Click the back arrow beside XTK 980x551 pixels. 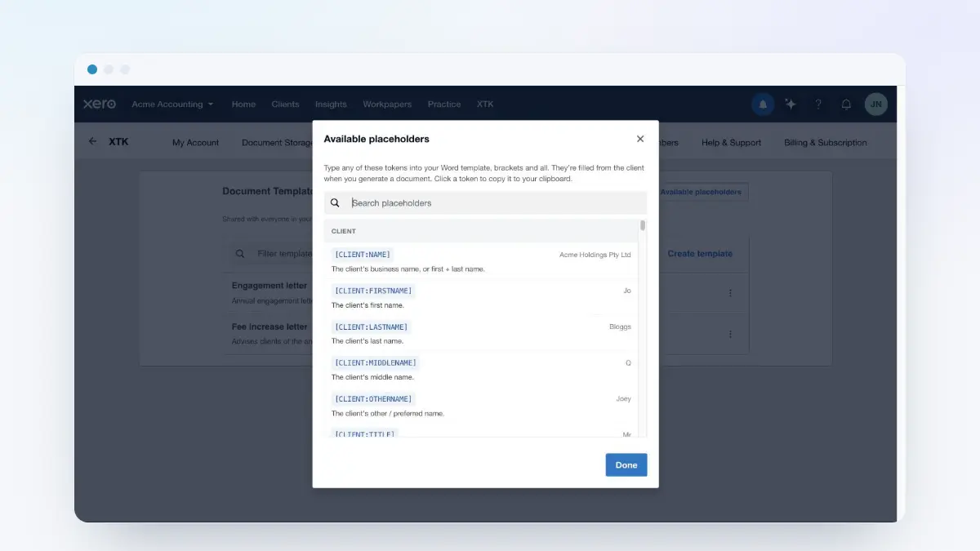[92, 141]
